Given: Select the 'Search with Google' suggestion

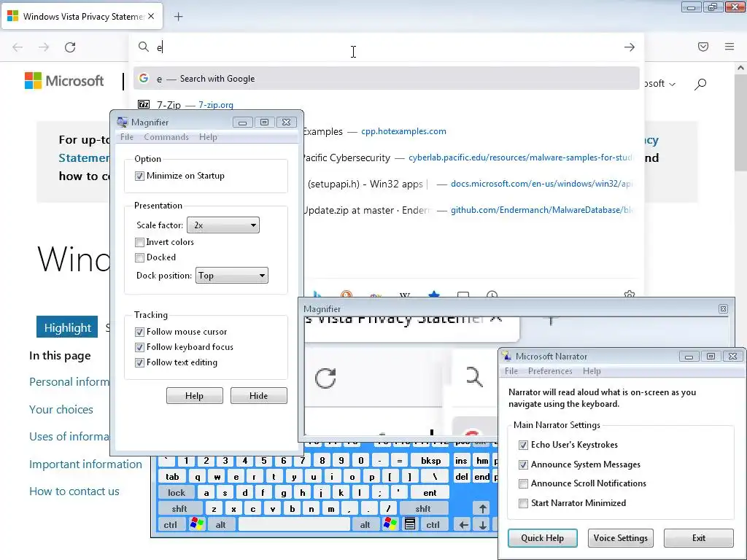Looking at the screenshot, I should click(x=387, y=79).
